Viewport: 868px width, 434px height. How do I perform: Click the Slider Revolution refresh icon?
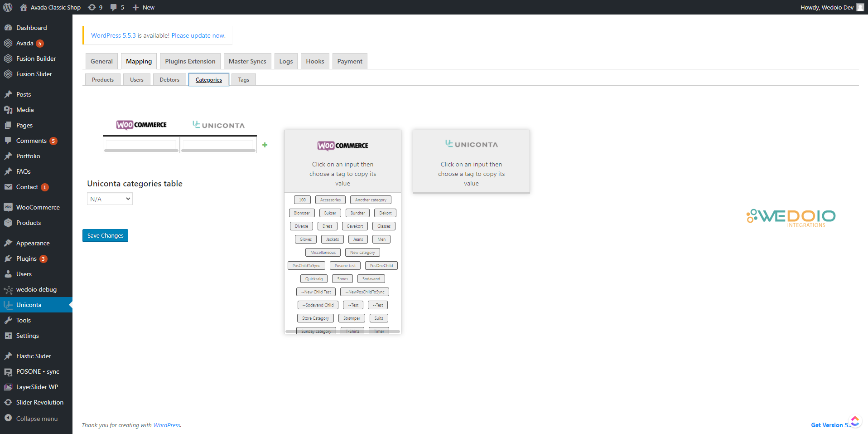tap(8, 402)
